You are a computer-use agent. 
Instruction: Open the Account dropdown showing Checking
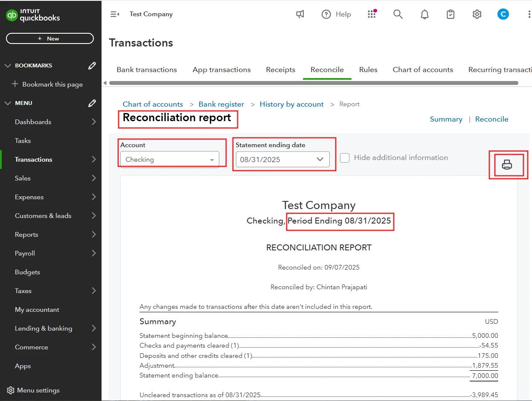(169, 160)
